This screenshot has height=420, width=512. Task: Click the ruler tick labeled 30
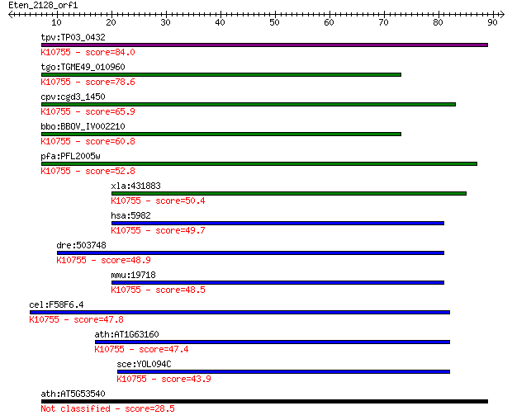[x=166, y=22]
